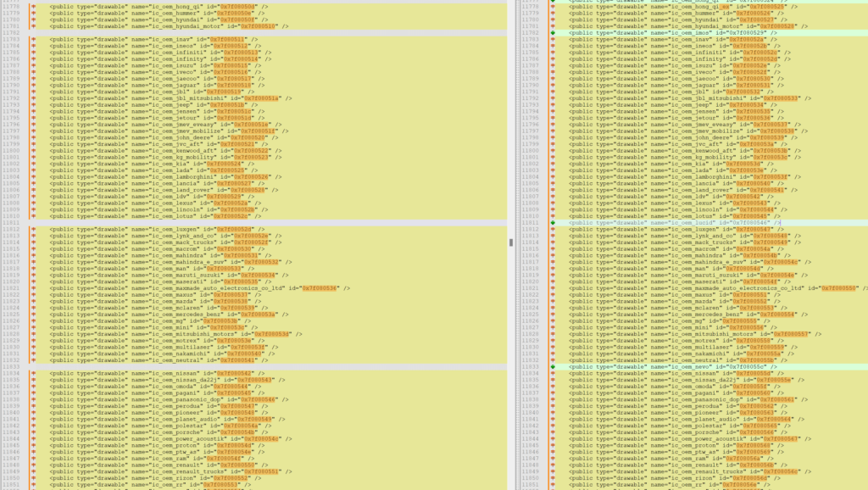Click left pane change marker on ic_oem_hummer row
868x490 pixels.
[x=34, y=13]
